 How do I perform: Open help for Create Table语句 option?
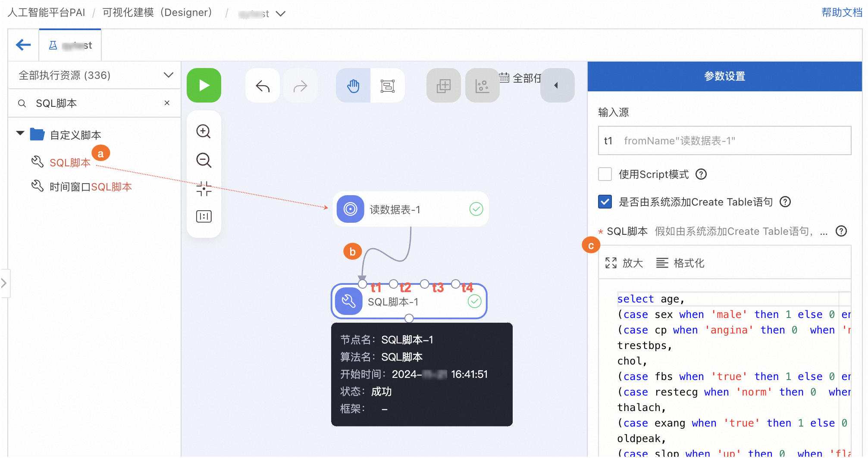click(785, 202)
